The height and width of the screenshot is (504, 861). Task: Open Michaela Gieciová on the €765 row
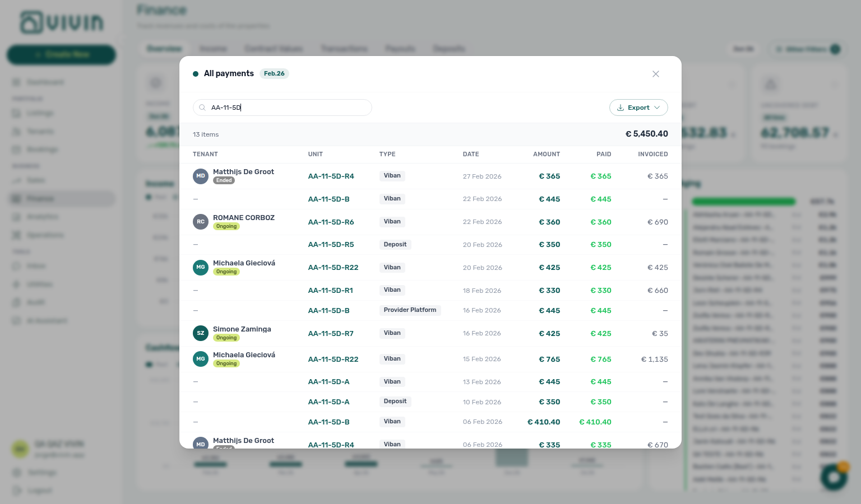coord(244,355)
